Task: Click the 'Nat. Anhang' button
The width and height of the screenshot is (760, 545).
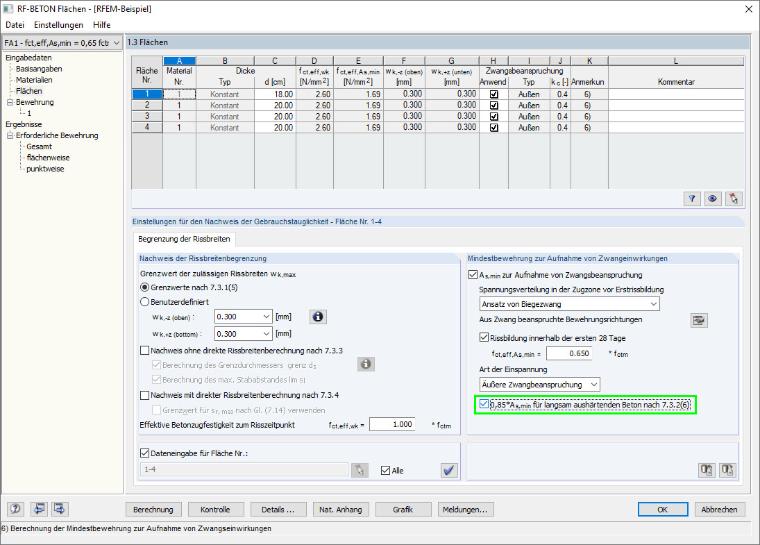Action: click(340, 510)
